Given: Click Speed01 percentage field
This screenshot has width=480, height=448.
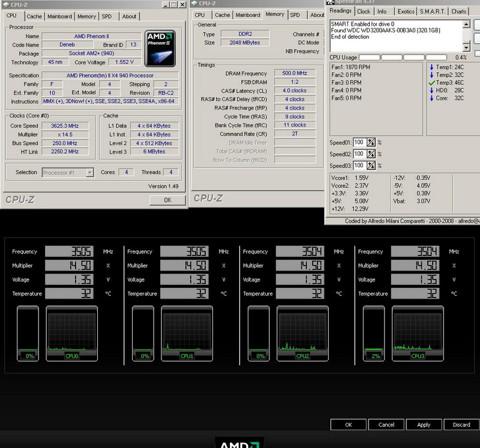Looking at the screenshot, I should (x=359, y=142).
